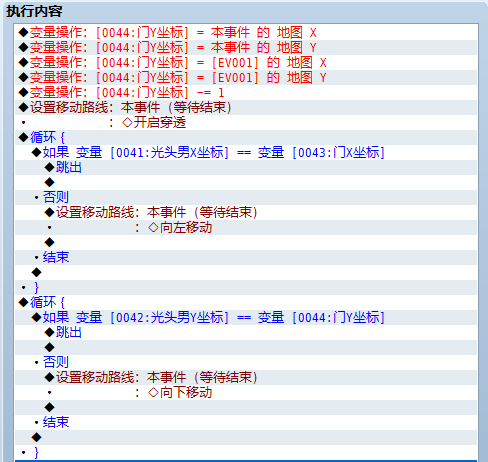Image resolution: width=488 pixels, height=462 pixels.
Task: Select the 否则 line above 向左移动
Action: click(246, 198)
